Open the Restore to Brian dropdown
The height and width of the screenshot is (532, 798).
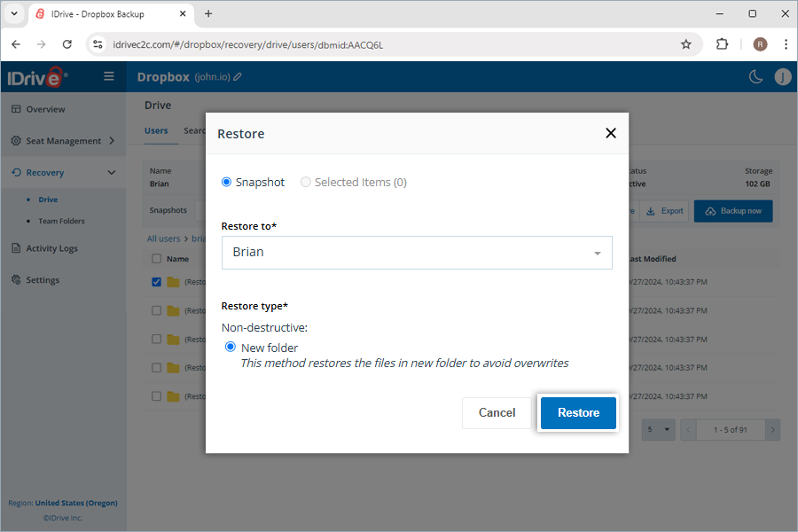pyautogui.click(x=417, y=253)
